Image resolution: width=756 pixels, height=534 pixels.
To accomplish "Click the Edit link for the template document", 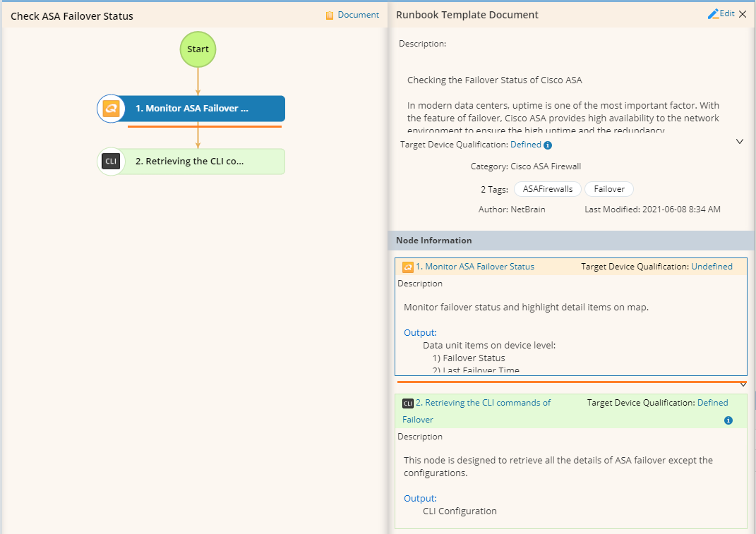I will [x=726, y=13].
